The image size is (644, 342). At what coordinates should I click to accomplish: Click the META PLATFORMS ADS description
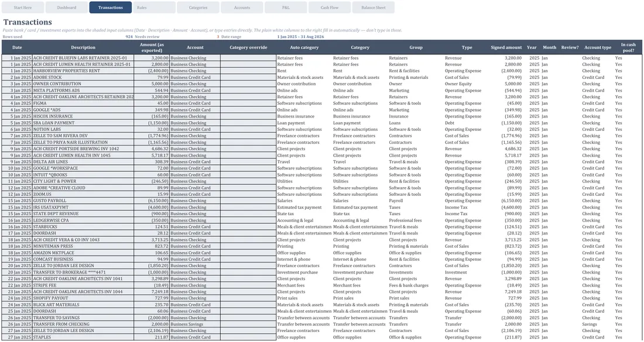click(x=83, y=91)
